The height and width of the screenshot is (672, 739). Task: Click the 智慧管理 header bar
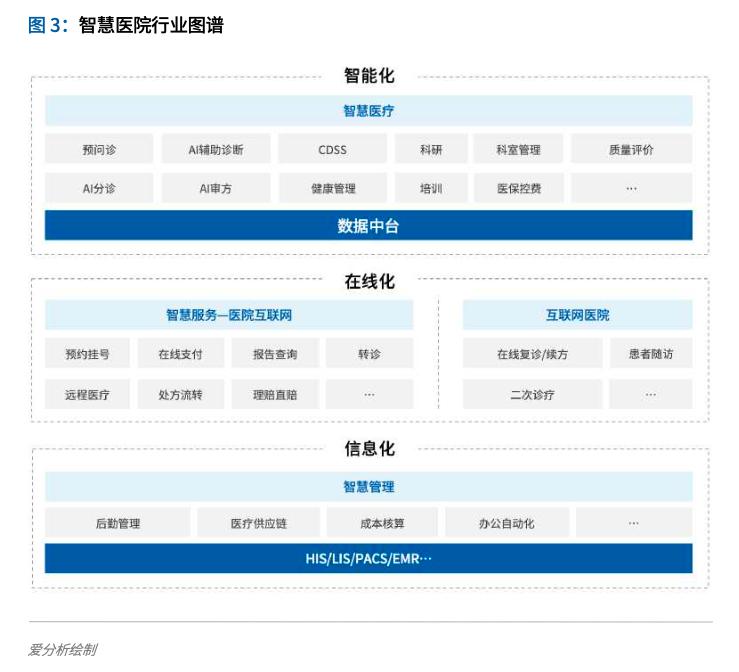pos(369,486)
